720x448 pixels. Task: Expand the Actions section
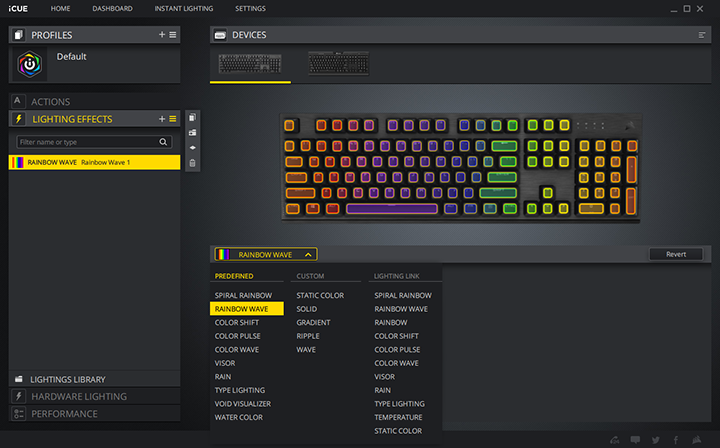click(x=50, y=102)
